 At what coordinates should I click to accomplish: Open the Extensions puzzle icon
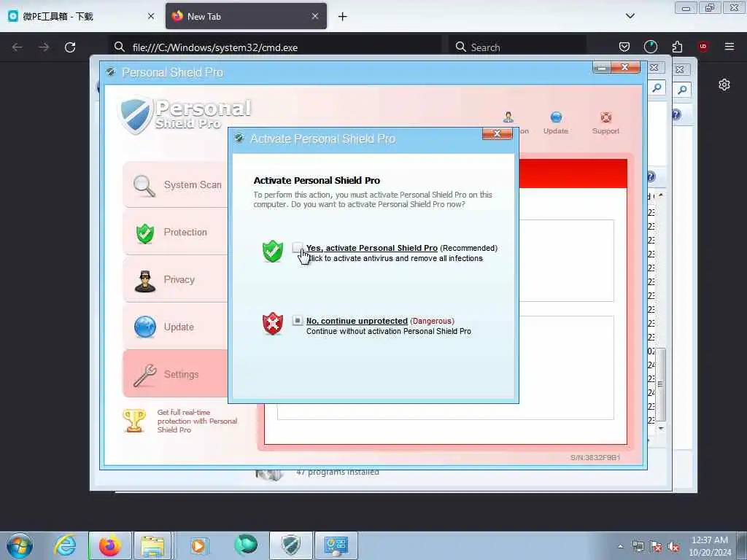coord(677,47)
